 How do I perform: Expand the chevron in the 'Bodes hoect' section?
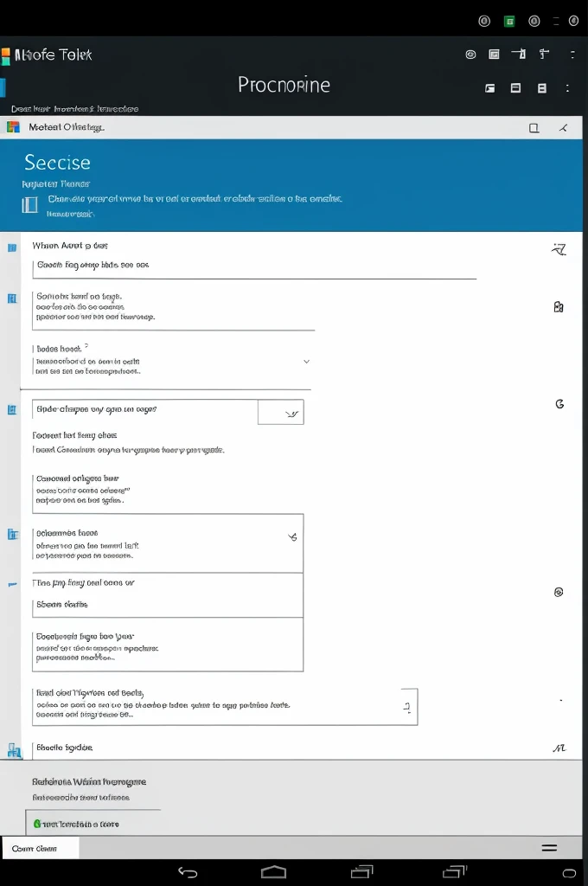pos(307,362)
